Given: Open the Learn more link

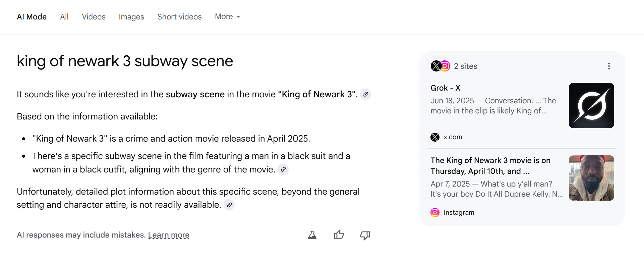Looking at the screenshot, I should pyautogui.click(x=169, y=235).
